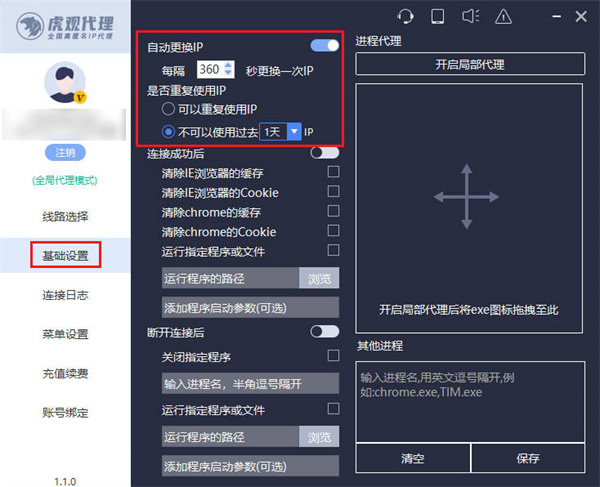Image resolution: width=600 pixels, height=487 pixels.
Task: Click the customer service headset icon
Action: (405, 16)
